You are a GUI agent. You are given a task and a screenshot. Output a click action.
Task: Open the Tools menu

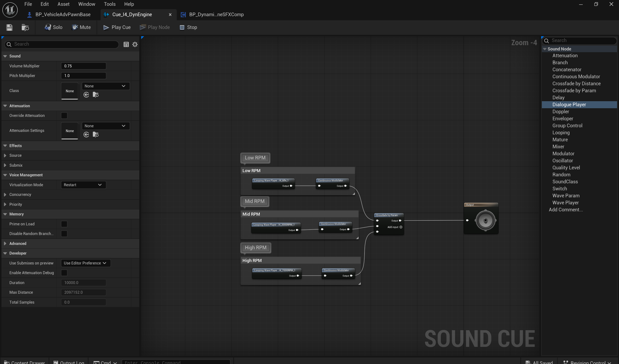tap(110, 4)
